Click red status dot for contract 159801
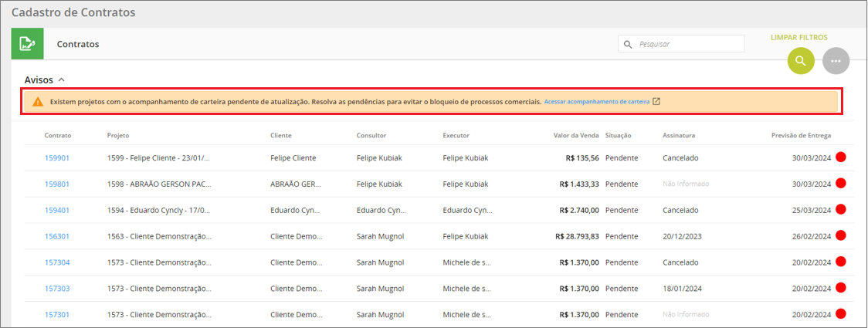 pos(841,183)
